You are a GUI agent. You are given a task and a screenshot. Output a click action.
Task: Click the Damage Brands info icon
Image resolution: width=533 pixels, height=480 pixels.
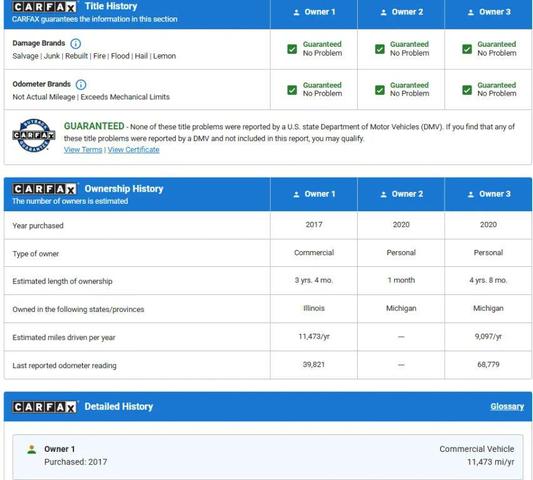[75, 44]
